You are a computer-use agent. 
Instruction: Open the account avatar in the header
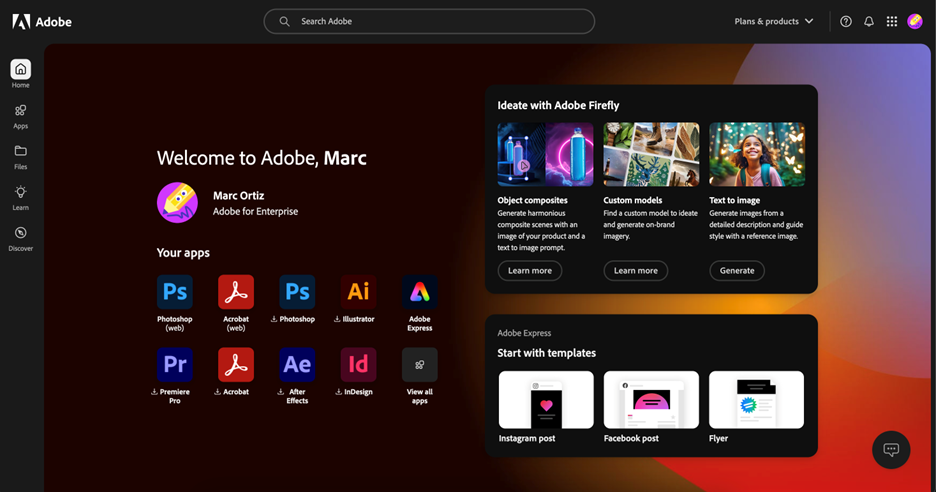[x=915, y=21]
